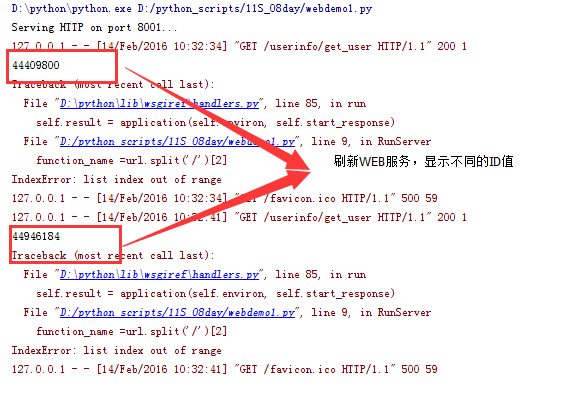Click the Traceback header below 44946184
Screen dimensions: 587x405
(x=113, y=256)
